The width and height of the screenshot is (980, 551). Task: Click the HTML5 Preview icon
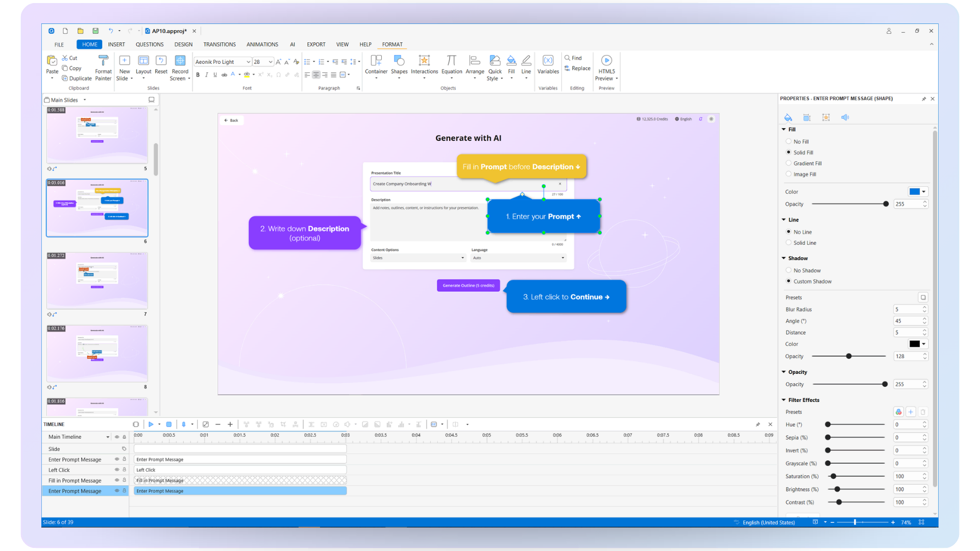(606, 61)
